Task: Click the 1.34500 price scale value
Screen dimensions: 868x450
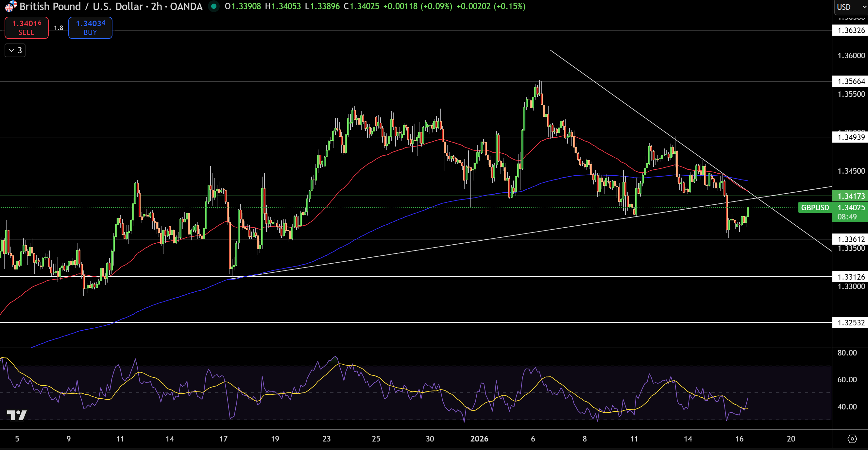Action: click(851, 171)
